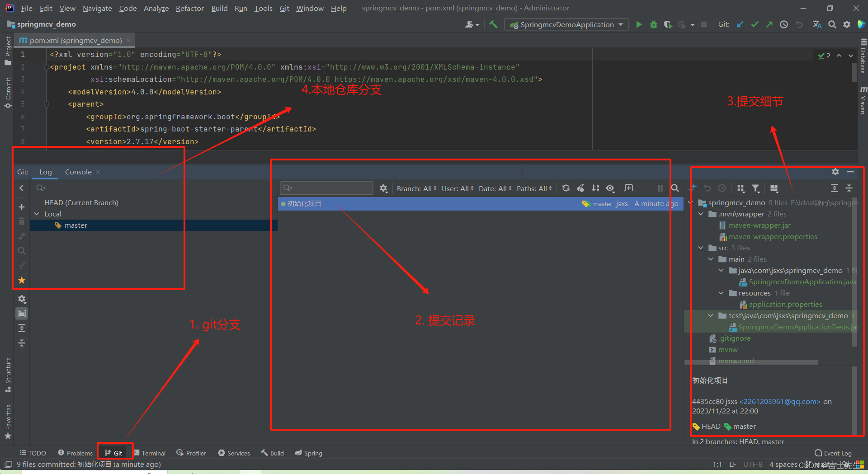Start debugging with the green bug icon
Viewport: 868px width, 474px height.
pos(653,24)
